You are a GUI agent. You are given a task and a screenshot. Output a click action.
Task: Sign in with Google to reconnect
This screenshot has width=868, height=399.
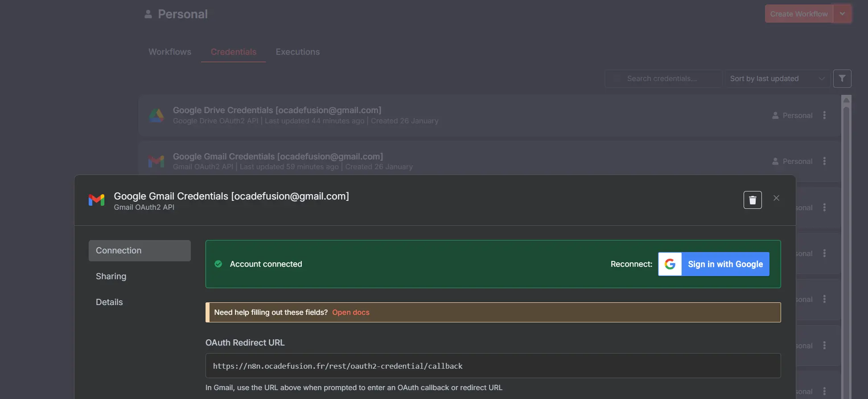click(714, 264)
